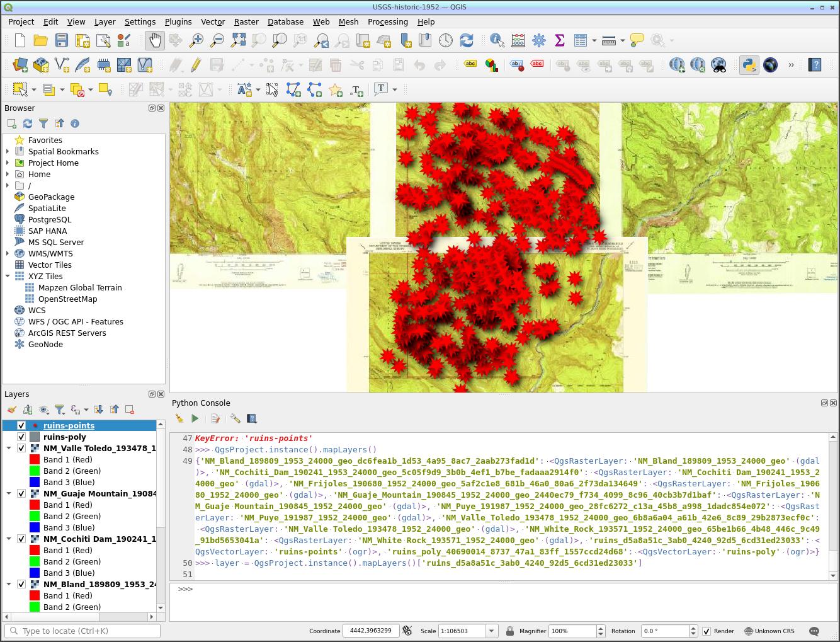Select the Pan Map hand tool
This screenshot has height=642, width=840.
tap(154, 40)
